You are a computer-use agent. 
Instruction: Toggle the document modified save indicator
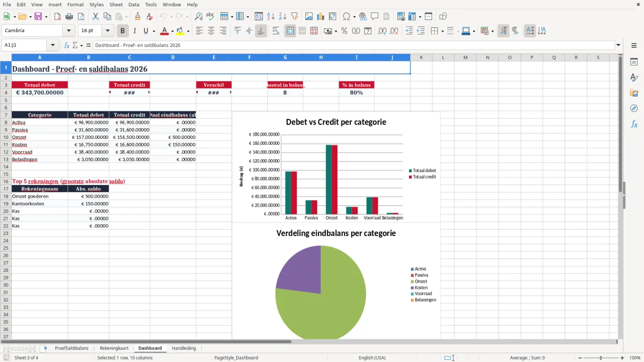pos(6,358)
